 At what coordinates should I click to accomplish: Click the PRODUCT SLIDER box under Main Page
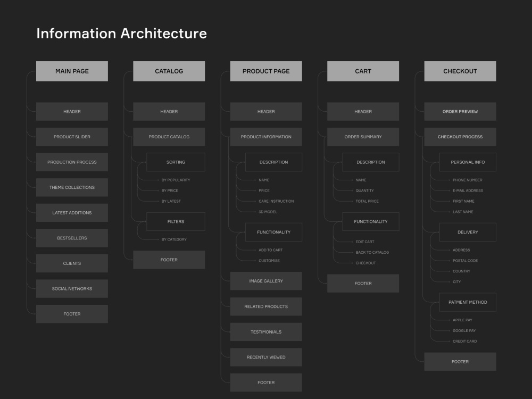coord(72,137)
